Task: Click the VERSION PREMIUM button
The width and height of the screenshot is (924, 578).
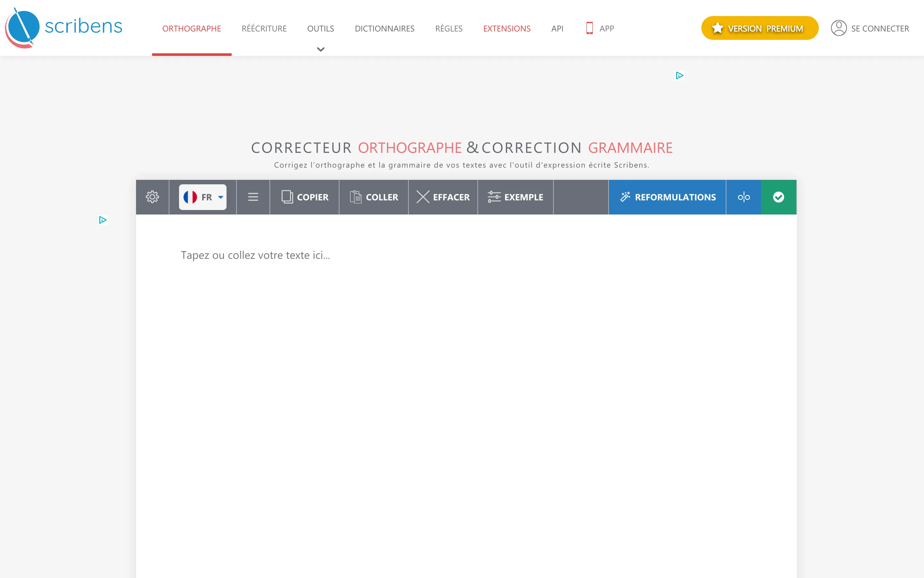Action: 760,28
